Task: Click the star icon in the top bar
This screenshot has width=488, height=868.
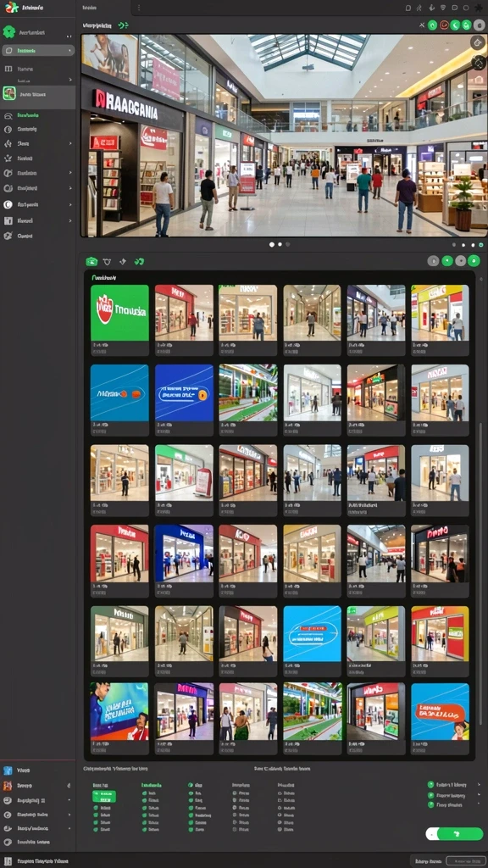Action: [x=479, y=8]
